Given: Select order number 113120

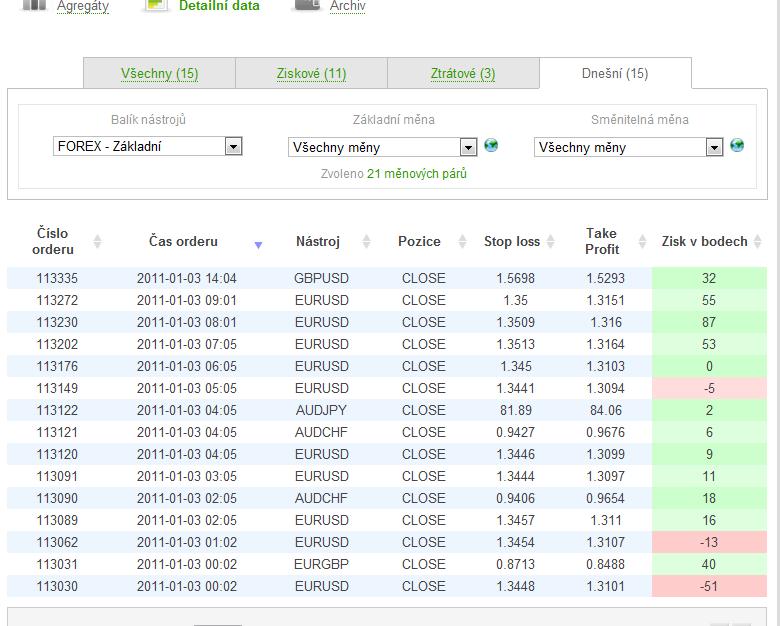Looking at the screenshot, I should click(x=57, y=454).
